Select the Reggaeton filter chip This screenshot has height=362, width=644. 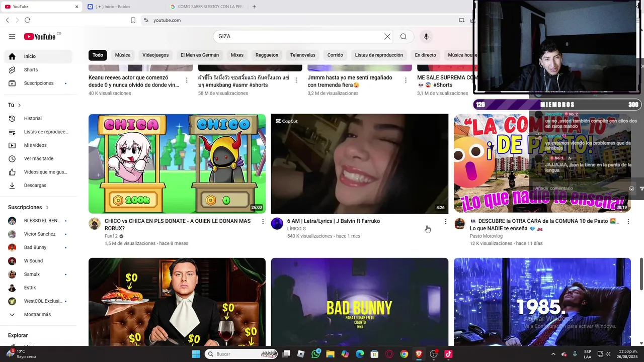tap(267, 55)
